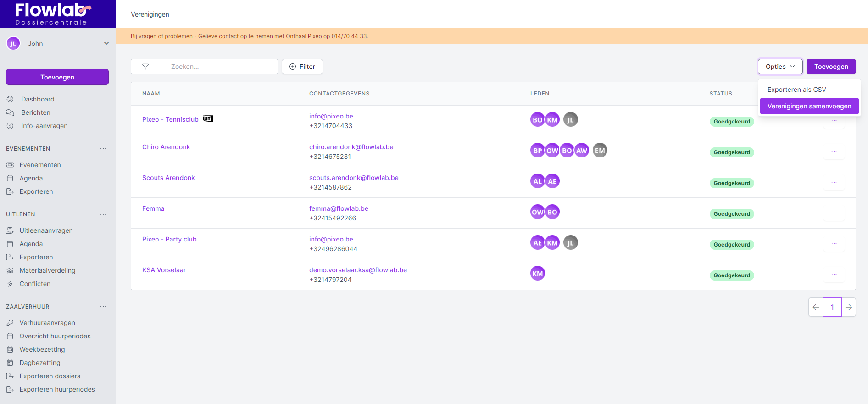This screenshot has height=404, width=868.
Task: Click the EM member avatar for Chiro Arendonk
Action: pyautogui.click(x=600, y=151)
